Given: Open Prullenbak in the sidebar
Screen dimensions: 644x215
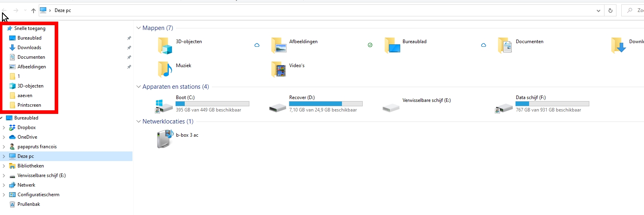Looking at the screenshot, I should (28, 204).
